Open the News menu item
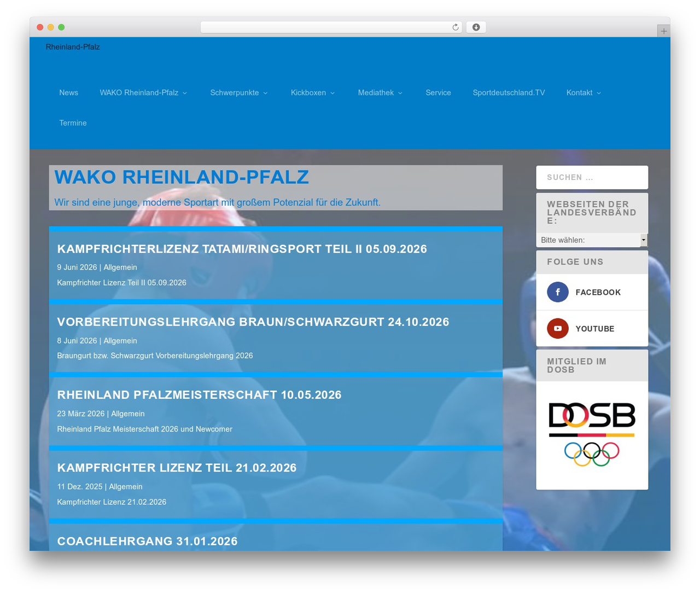Image resolution: width=700 pixels, height=593 pixels. [69, 92]
